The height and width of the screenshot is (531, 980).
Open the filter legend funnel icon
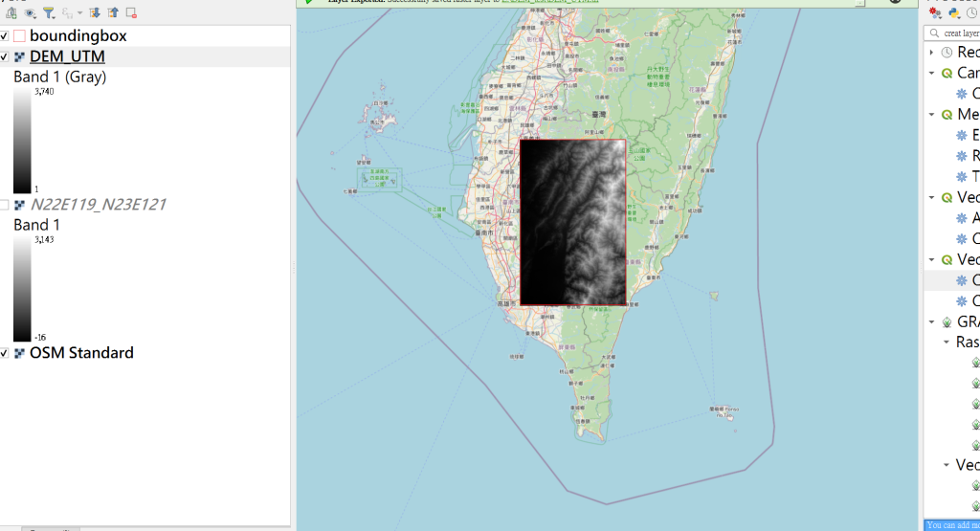pyautogui.click(x=49, y=12)
